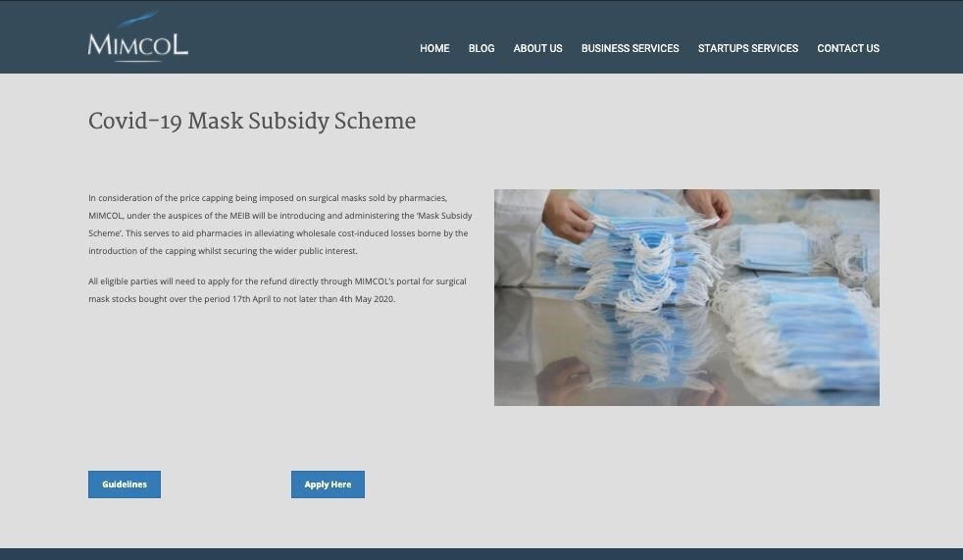Screen dimensions: 963x560
Task: Expand the BUSINESS SERVICES menu
Action: click(630, 48)
